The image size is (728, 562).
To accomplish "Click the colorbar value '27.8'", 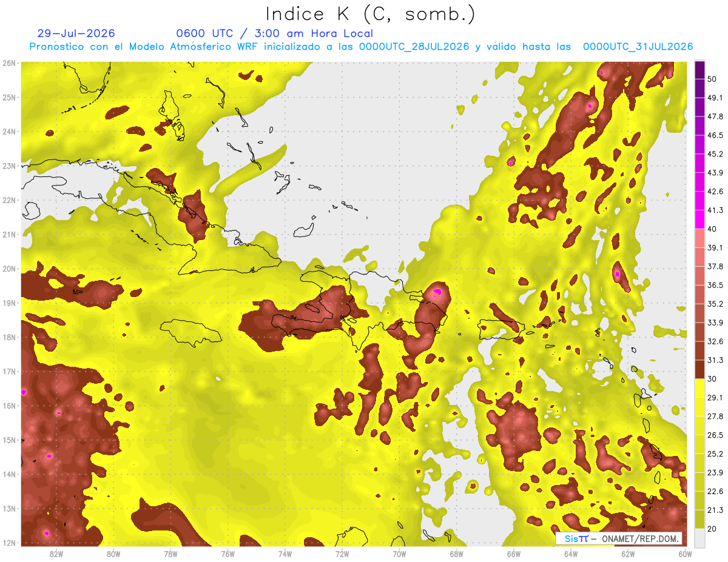I will click(x=715, y=416).
